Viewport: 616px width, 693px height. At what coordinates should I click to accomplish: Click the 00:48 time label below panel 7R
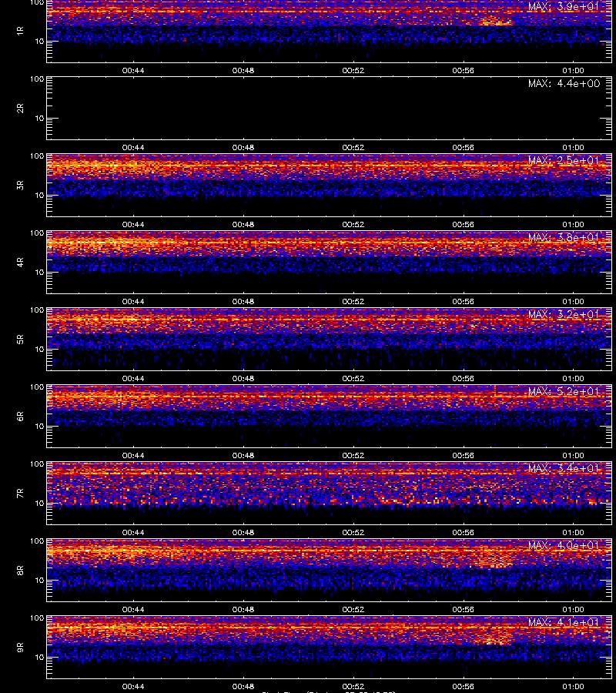(243, 533)
